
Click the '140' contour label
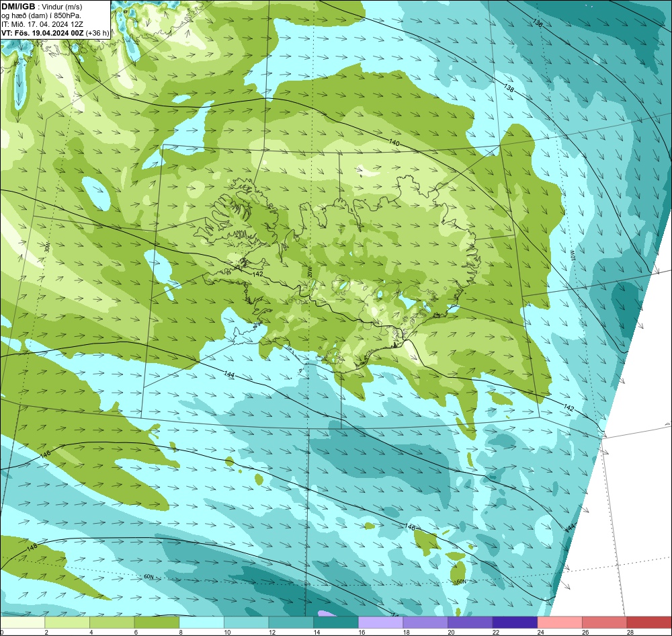click(394, 143)
